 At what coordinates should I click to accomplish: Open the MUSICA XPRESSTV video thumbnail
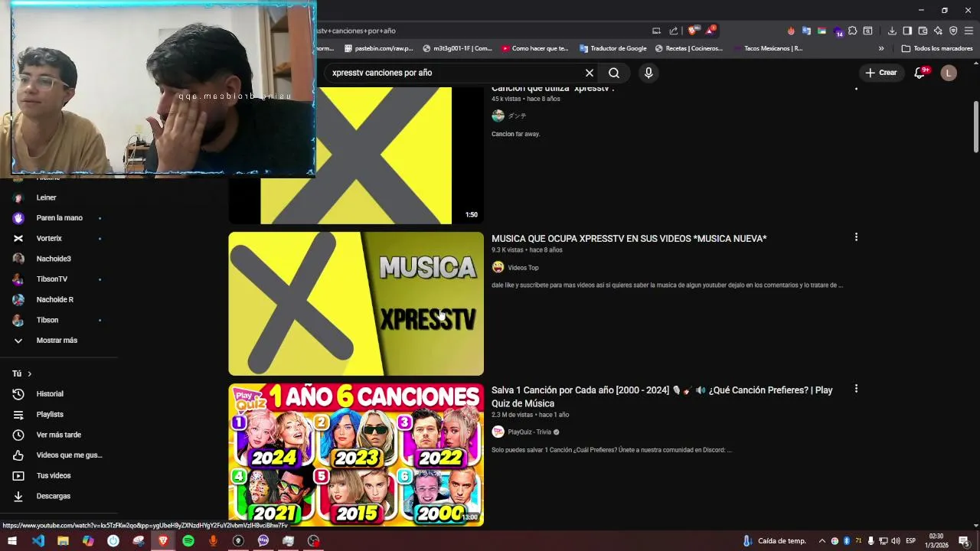click(x=356, y=303)
